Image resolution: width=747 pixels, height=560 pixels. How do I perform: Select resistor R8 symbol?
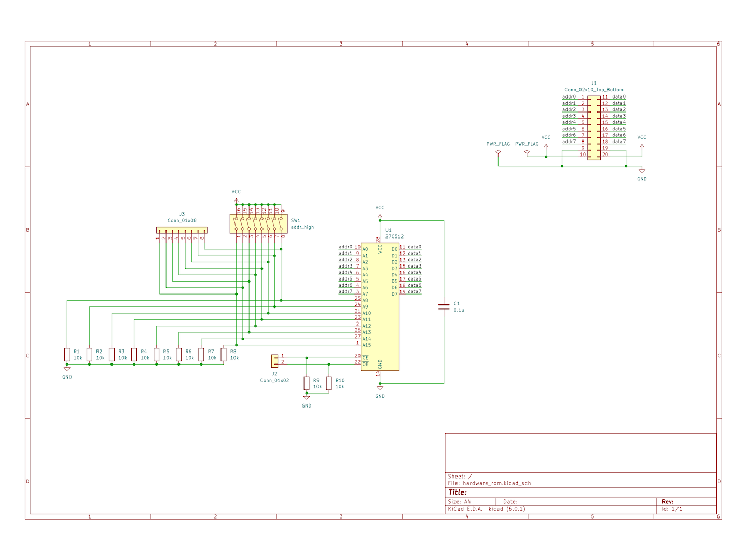pyautogui.click(x=224, y=355)
